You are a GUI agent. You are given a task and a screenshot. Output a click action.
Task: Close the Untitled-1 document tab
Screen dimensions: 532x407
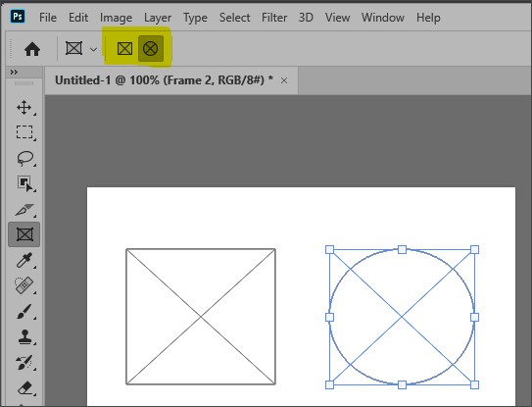[284, 80]
